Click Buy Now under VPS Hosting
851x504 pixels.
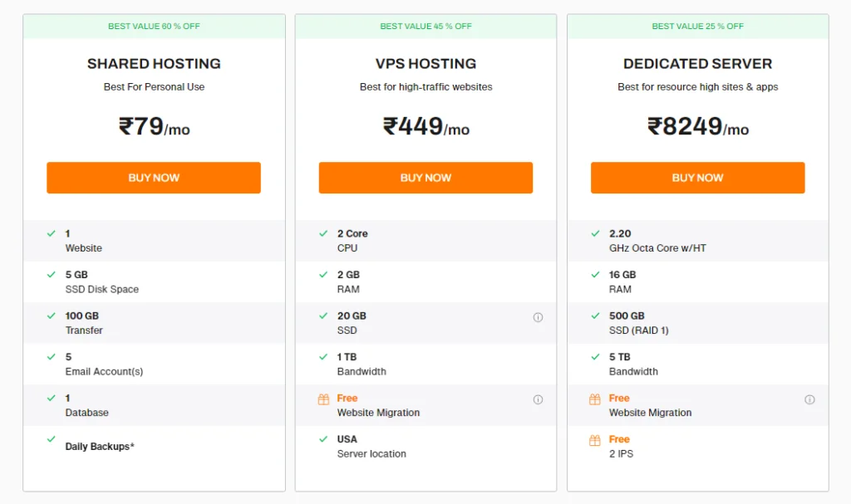[x=425, y=178]
